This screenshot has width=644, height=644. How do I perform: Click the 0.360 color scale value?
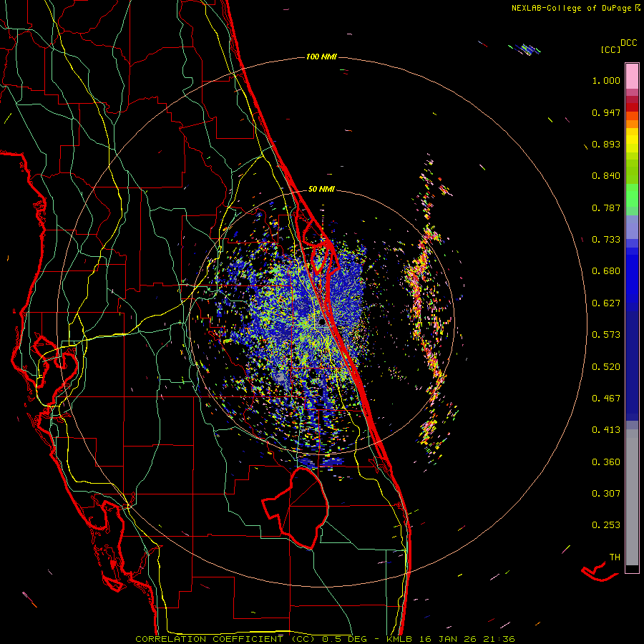coord(606,462)
